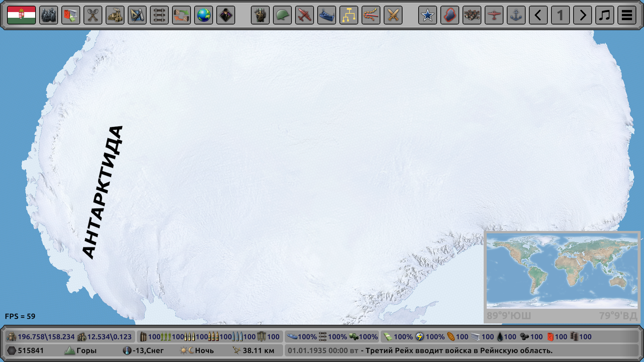Click the Hungary flag country button

(21, 15)
